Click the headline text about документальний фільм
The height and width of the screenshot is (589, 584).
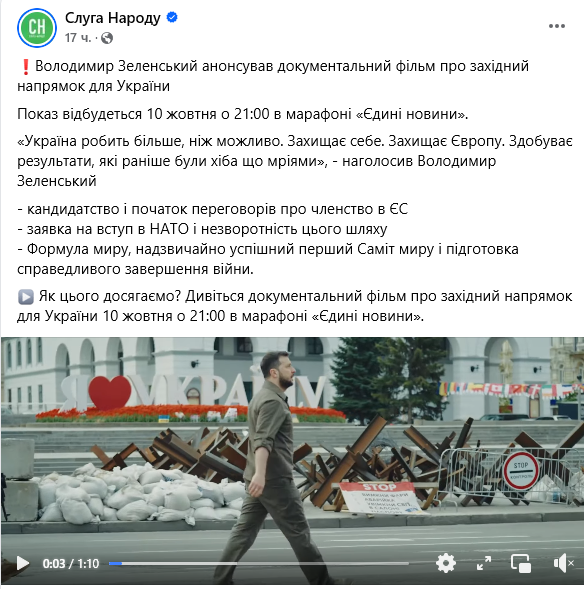click(x=273, y=76)
